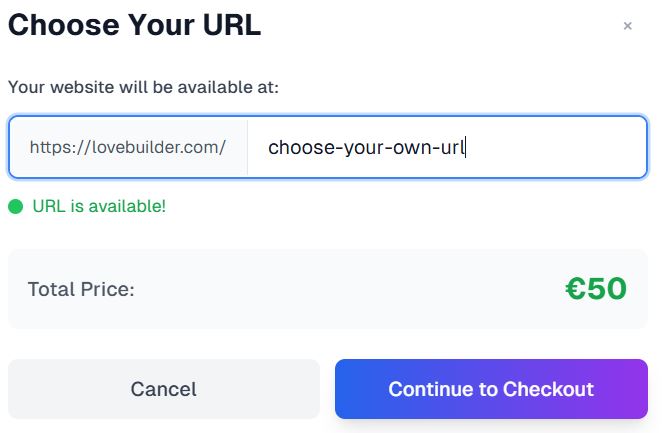Click the "Total Price:" label
This screenshot has width=663, height=433.
[81, 290]
